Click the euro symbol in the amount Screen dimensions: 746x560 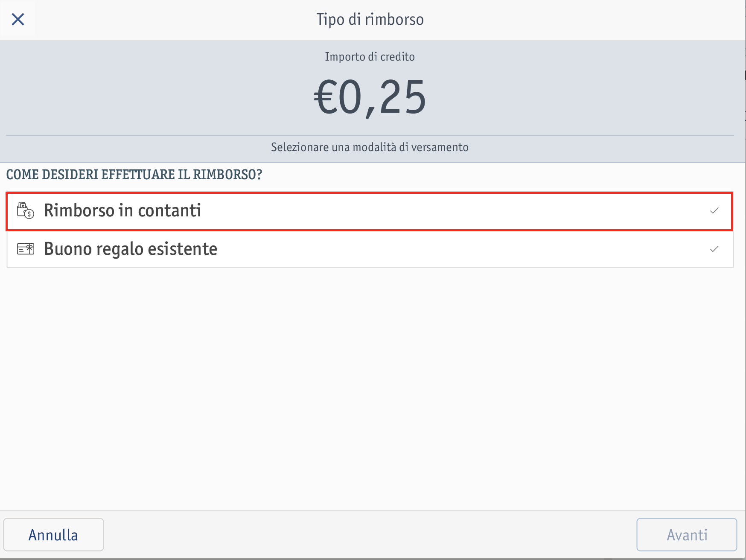(326, 98)
